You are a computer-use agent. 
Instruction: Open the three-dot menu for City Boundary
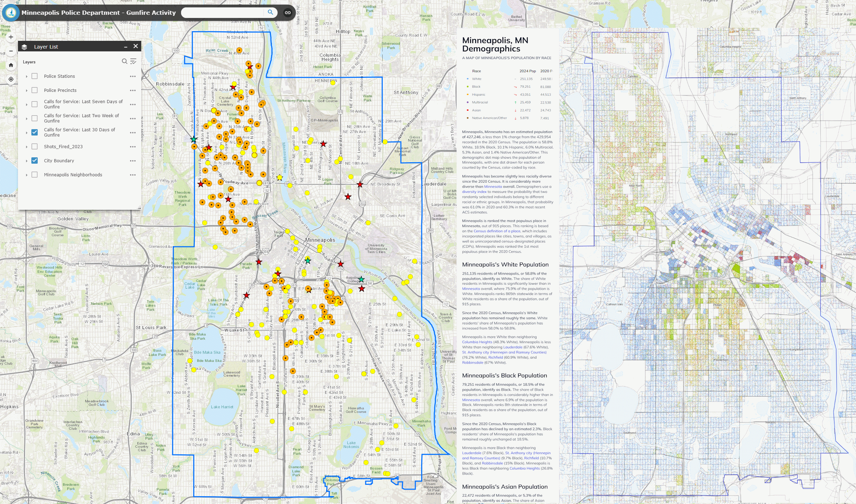[132, 161]
